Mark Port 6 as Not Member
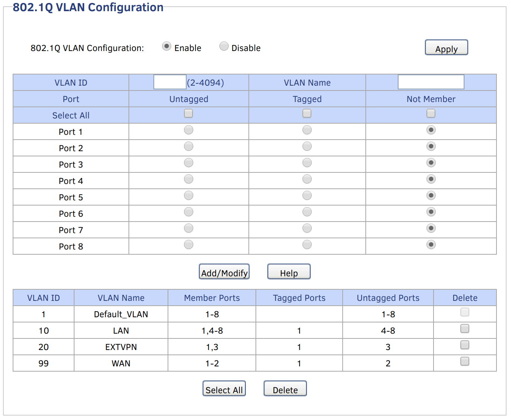The height and width of the screenshot is (420, 511). pyautogui.click(x=431, y=212)
